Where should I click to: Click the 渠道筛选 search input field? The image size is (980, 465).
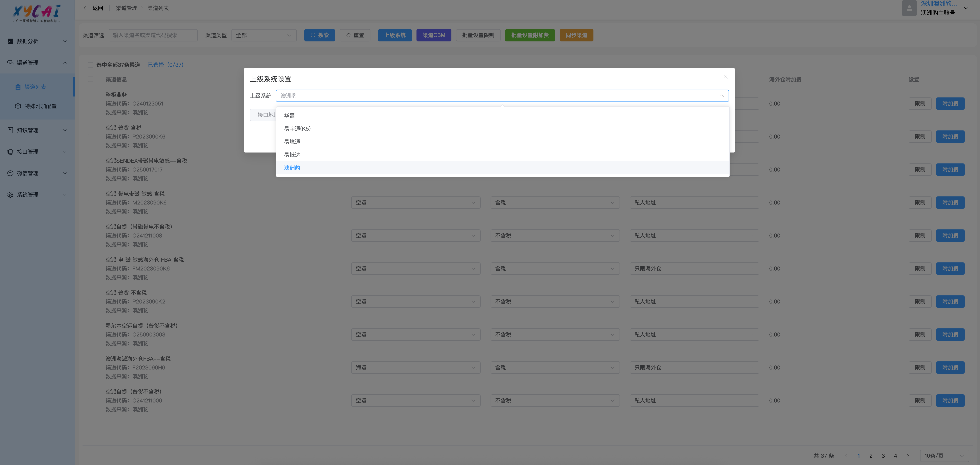click(153, 35)
